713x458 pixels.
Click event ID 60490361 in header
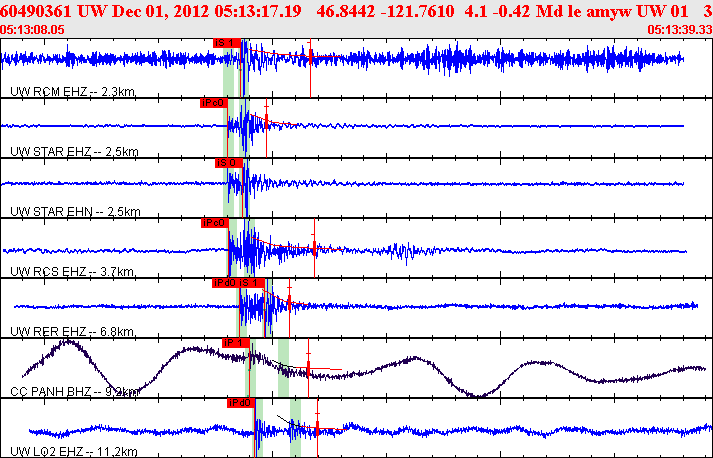(x=36, y=11)
